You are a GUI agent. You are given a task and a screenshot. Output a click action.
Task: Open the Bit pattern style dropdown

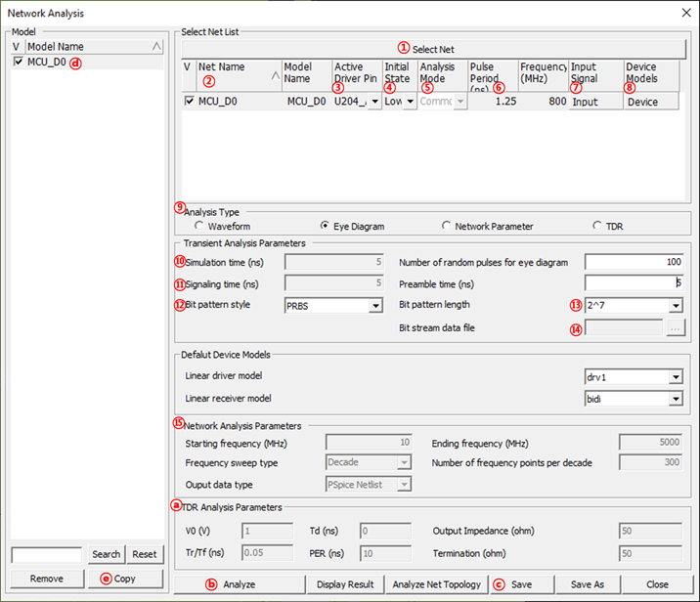(375, 306)
